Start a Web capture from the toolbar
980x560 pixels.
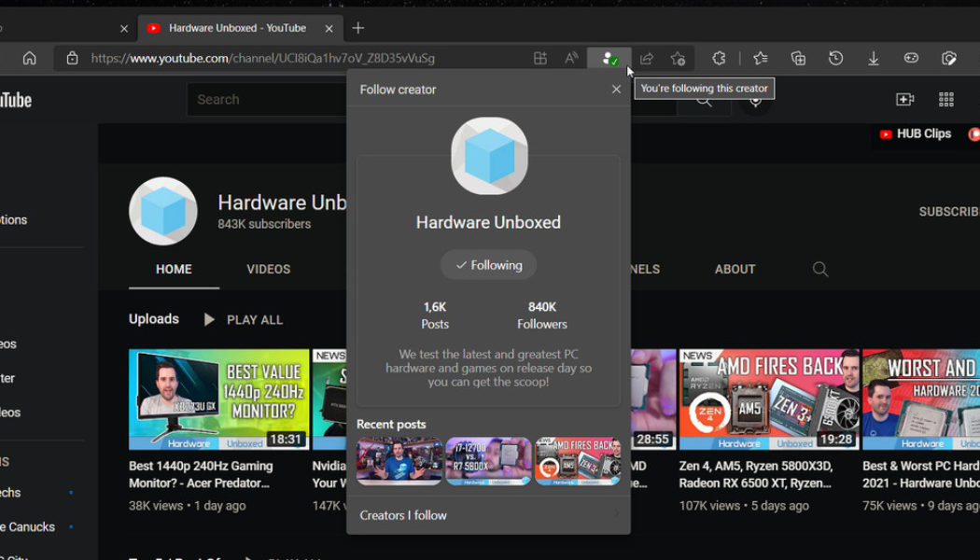[x=949, y=58]
